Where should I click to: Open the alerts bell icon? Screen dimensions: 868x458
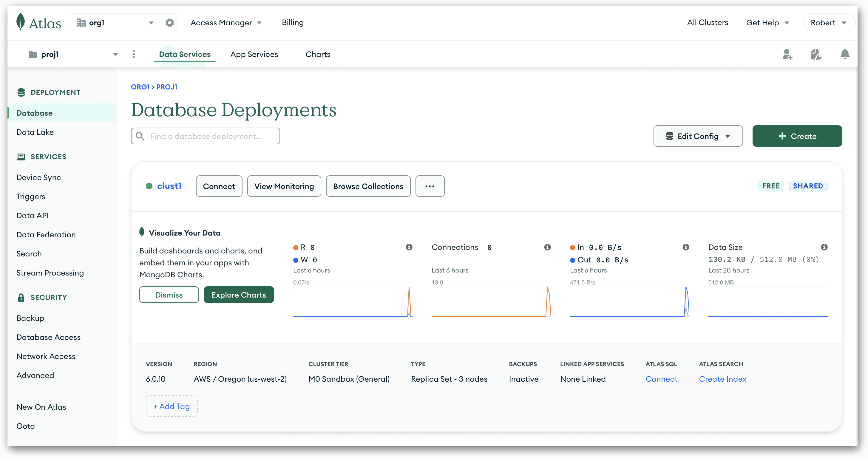tap(845, 54)
